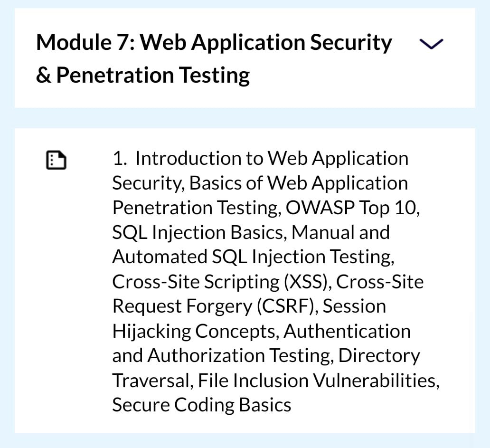
Task: Click the document icon beside lesson 1
Action: [x=56, y=160]
